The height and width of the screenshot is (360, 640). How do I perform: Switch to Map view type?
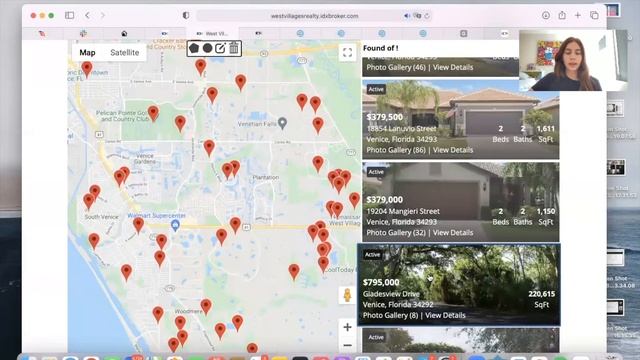click(x=87, y=52)
